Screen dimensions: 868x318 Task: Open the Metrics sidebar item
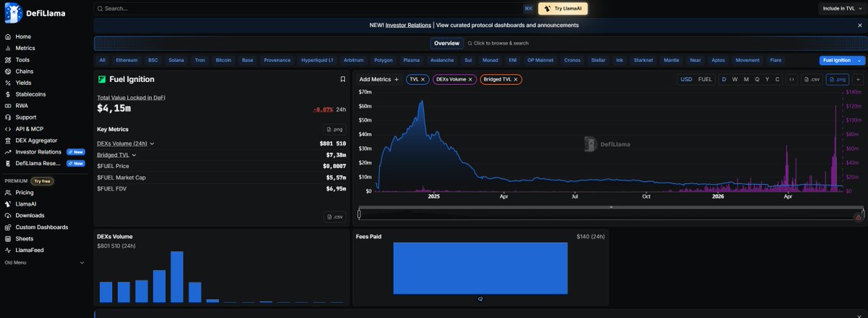point(25,48)
